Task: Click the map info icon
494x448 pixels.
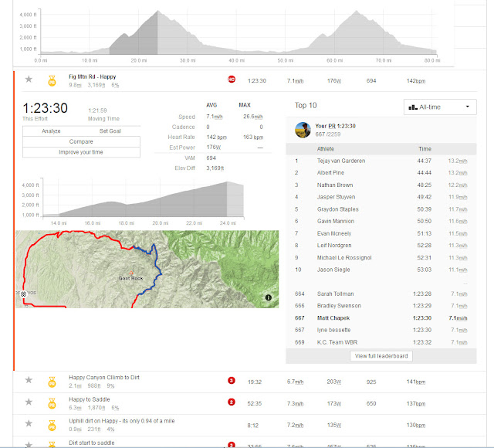Action: 268,297
